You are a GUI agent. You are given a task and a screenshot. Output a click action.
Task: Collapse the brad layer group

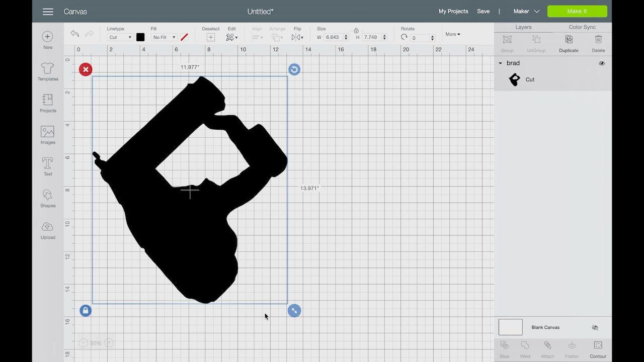coord(500,63)
